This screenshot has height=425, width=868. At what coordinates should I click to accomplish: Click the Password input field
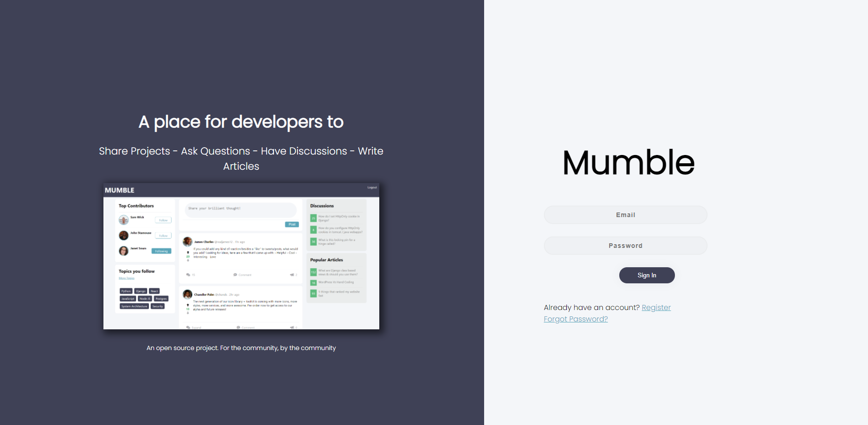[625, 246]
